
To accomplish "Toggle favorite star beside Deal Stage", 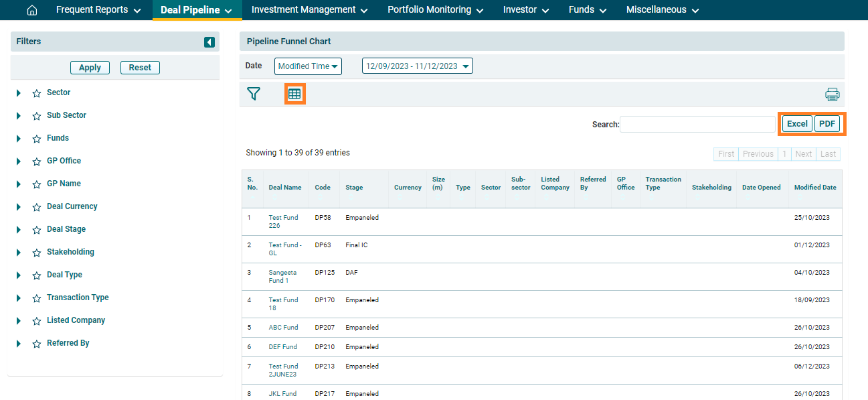I will point(37,230).
